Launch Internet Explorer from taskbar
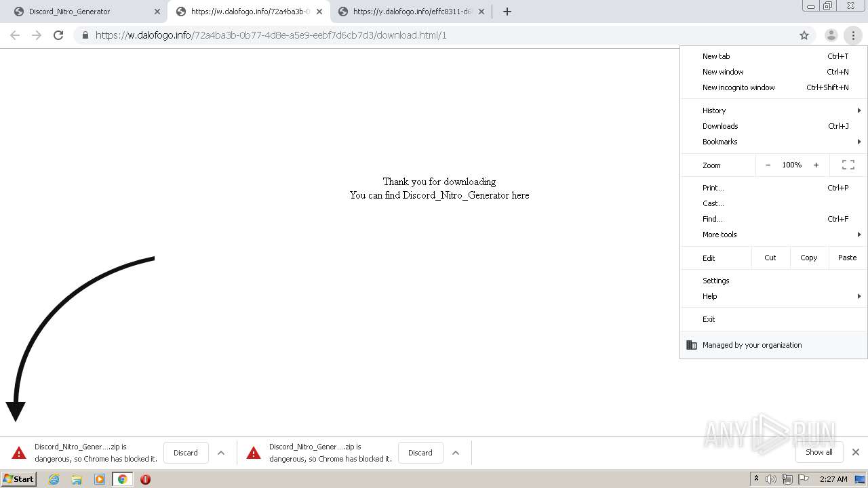This screenshot has width=868, height=488. [54, 479]
